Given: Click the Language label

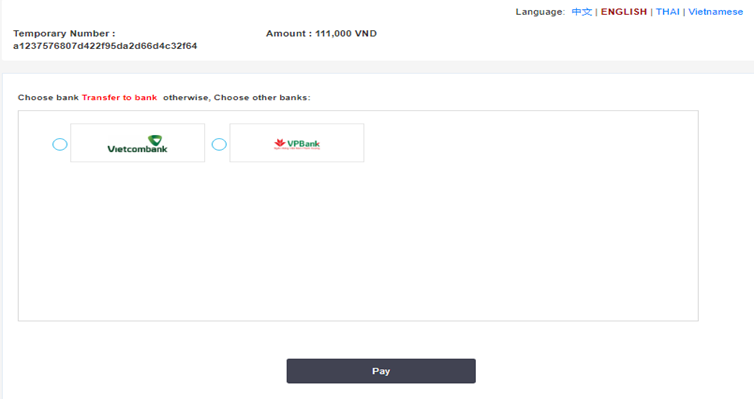Looking at the screenshot, I should pyautogui.click(x=540, y=12).
